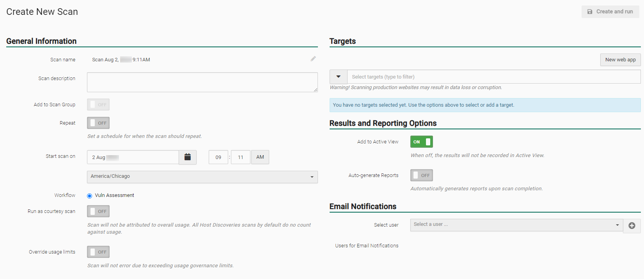Open the America/Chicago timezone dropdown
Screen dimensions: 644x279
pos(202,177)
